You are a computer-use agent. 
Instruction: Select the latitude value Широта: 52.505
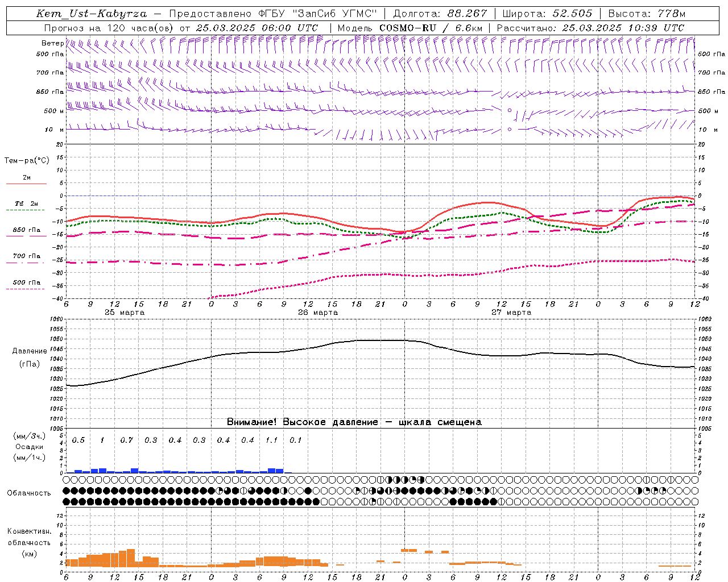[547, 14]
